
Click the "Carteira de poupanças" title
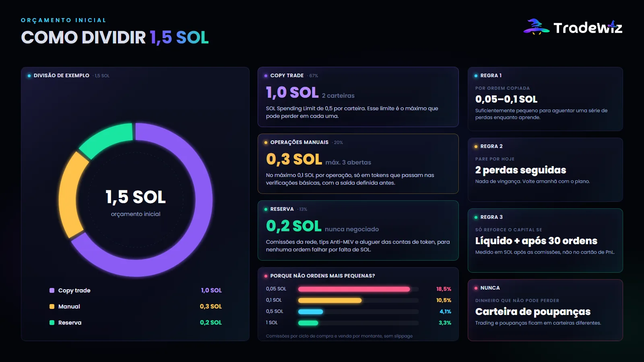(x=533, y=312)
